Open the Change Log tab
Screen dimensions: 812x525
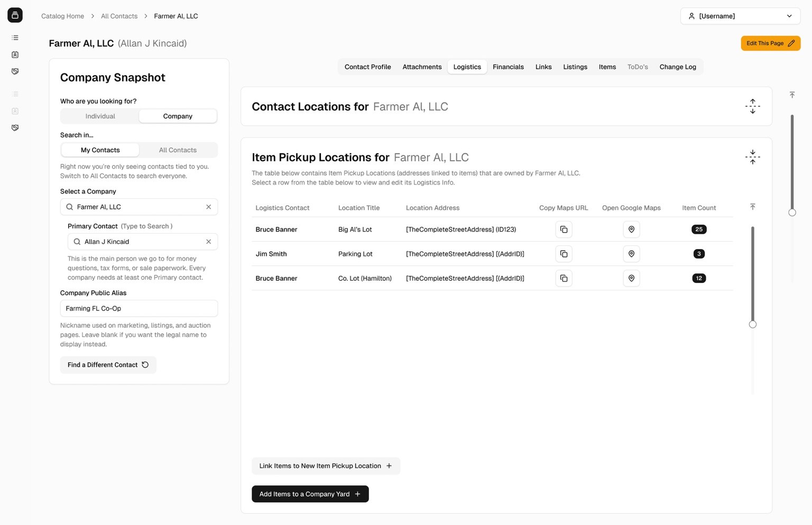click(677, 67)
